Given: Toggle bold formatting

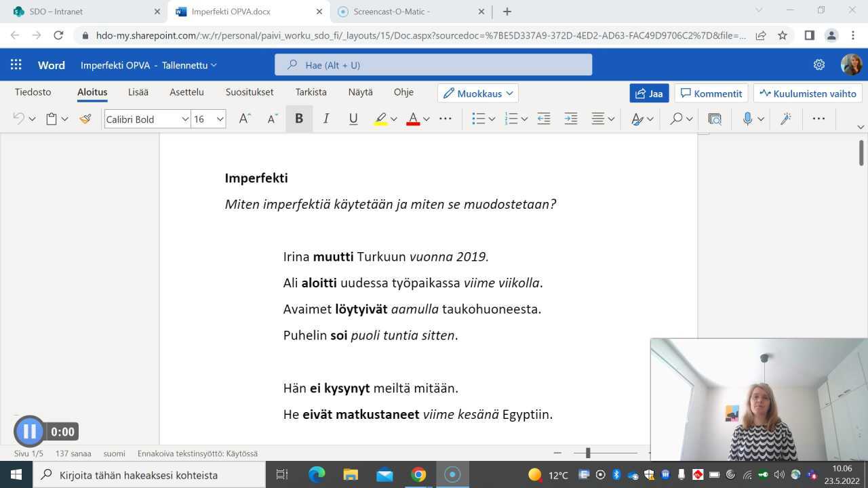Looking at the screenshot, I should click(298, 119).
